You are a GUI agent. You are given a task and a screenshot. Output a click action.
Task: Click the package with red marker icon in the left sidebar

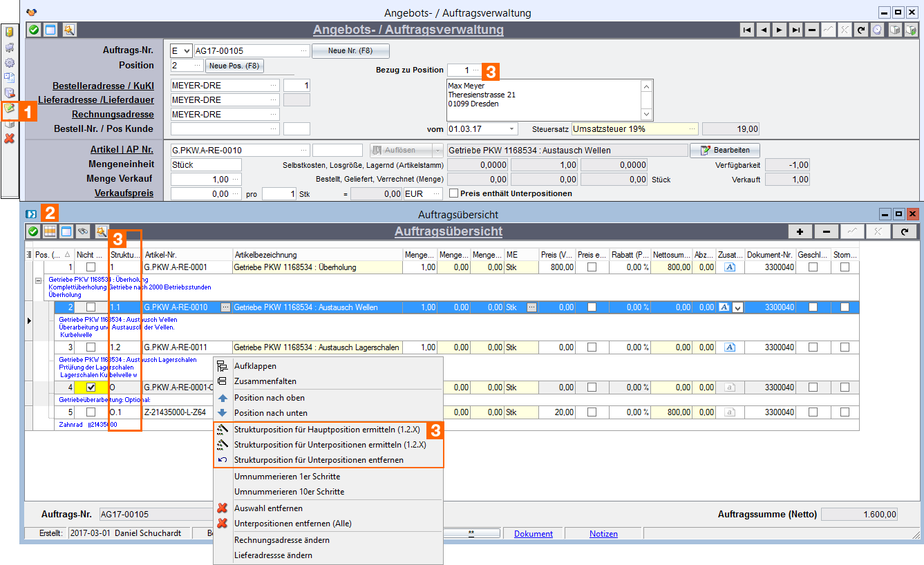coord(10,93)
